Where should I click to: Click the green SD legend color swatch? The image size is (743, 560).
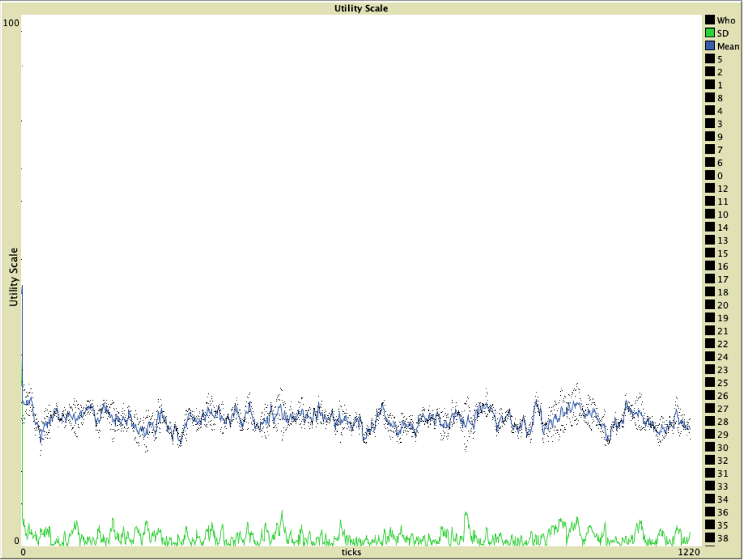(710, 33)
